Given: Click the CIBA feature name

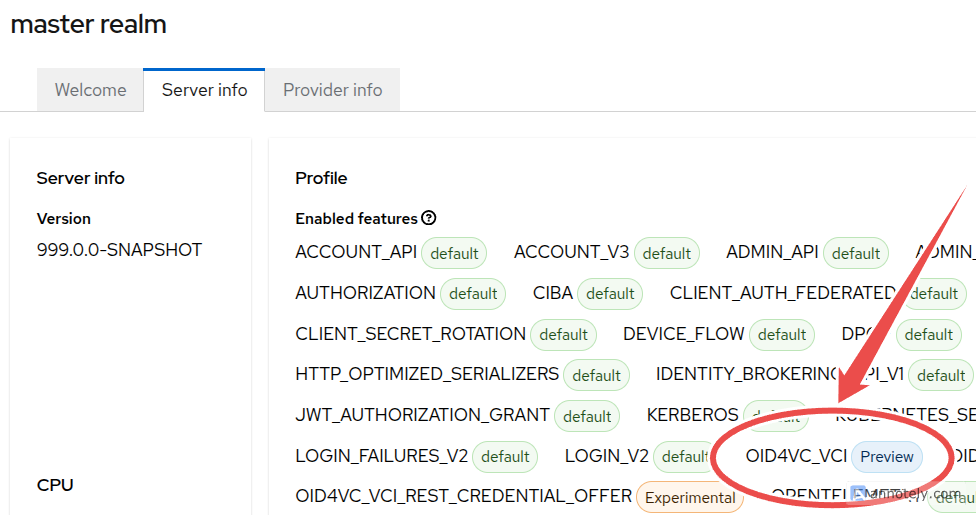Looking at the screenshot, I should pos(553,293).
